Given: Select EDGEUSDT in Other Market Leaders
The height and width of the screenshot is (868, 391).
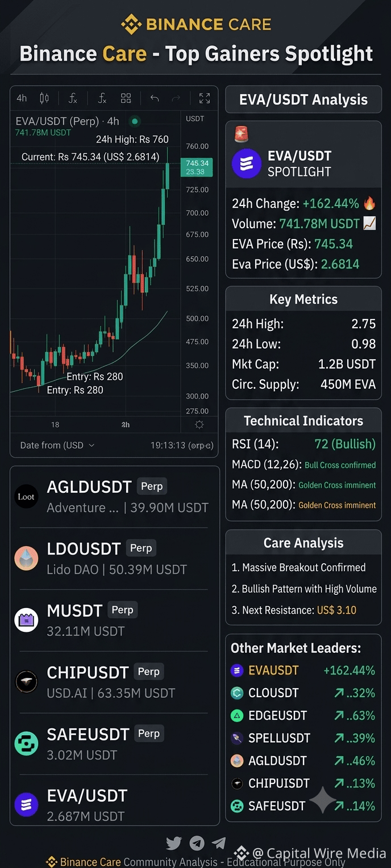Looking at the screenshot, I should click(x=277, y=716).
